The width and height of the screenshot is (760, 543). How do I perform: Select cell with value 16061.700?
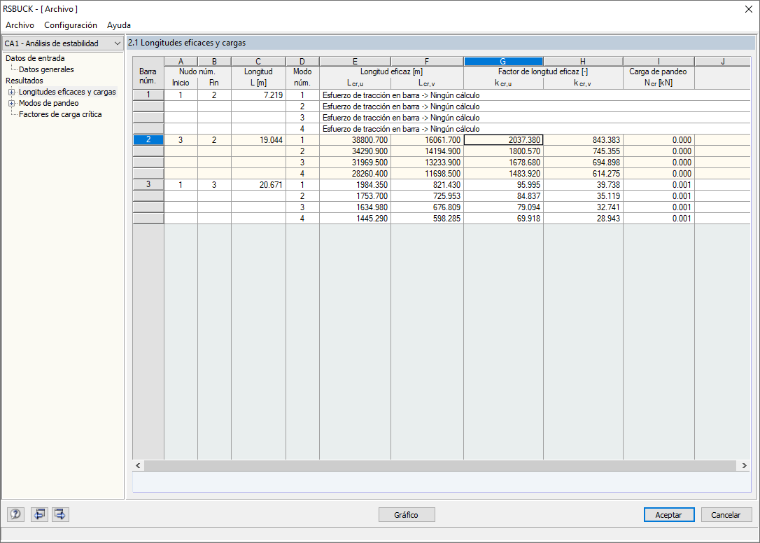(427, 140)
